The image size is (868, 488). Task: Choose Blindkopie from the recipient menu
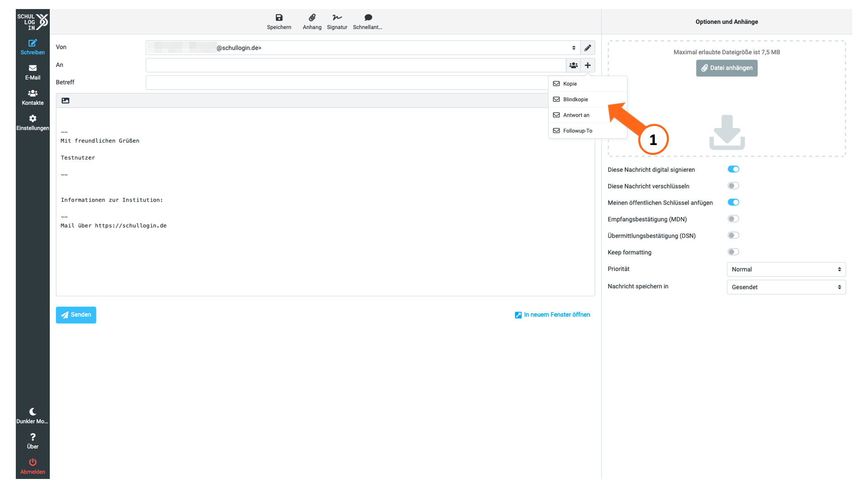coord(588,99)
